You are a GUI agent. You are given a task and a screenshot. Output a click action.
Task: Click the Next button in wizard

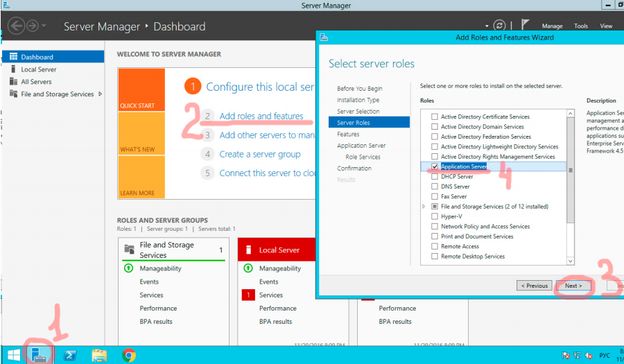pos(573,286)
